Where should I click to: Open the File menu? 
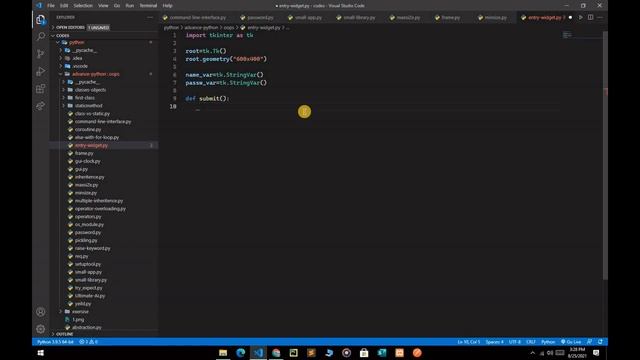pyautogui.click(x=51, y=6)
